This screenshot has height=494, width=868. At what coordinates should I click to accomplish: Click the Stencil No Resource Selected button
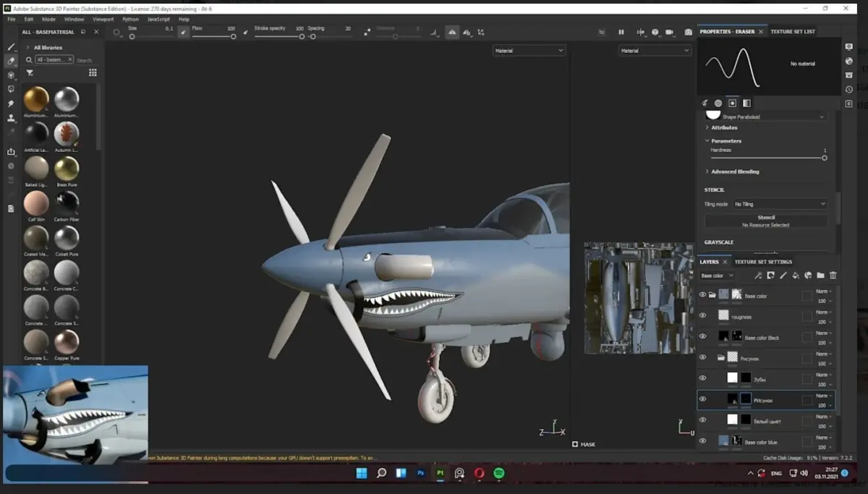[766, 221]
